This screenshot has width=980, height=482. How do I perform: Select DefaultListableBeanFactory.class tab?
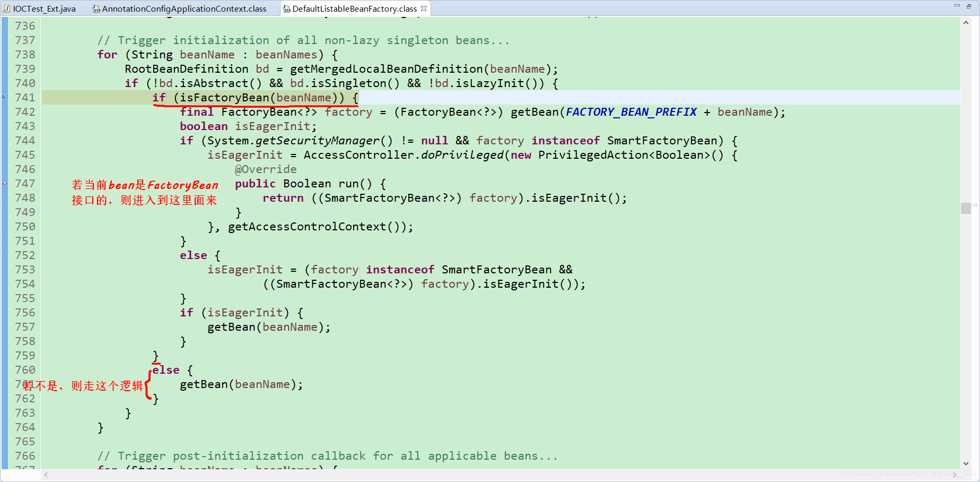pos(354,8)
